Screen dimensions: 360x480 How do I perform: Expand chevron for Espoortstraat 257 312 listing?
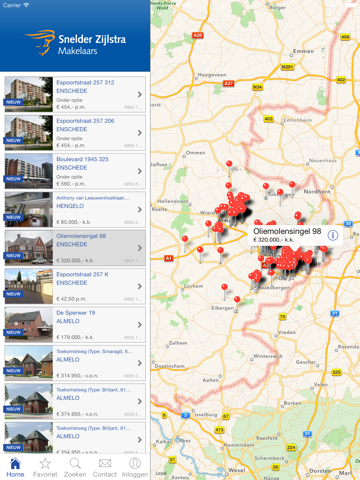coord(140,95)
